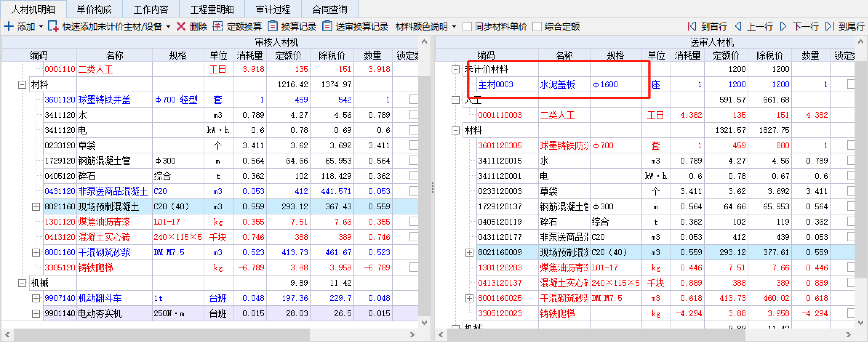Open the 添加 dropdown arrow
868x342 pixels.
pyautogui.click(x=41, y=27)
